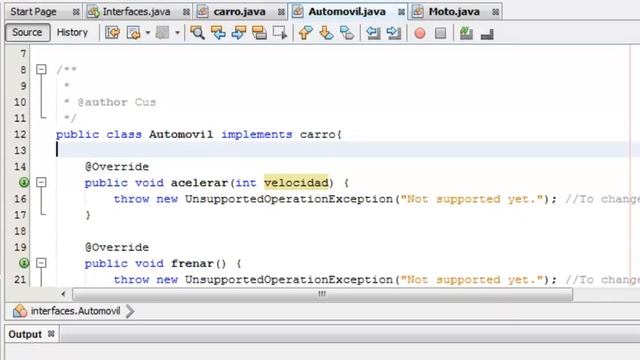Open the Moto.java tab
The height and width of the screenshot is (360, 640).
pyautogui.click(x=454, y=12)
